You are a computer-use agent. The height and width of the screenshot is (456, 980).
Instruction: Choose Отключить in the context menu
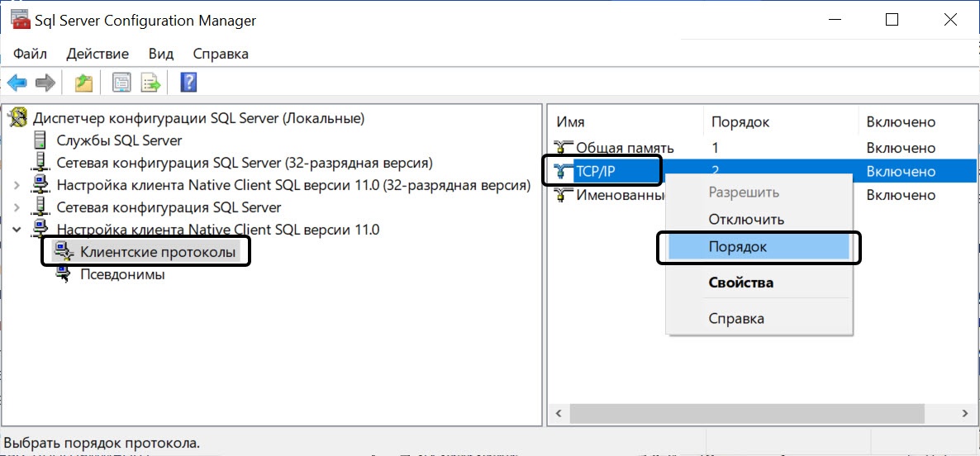(x=746, y=220)
